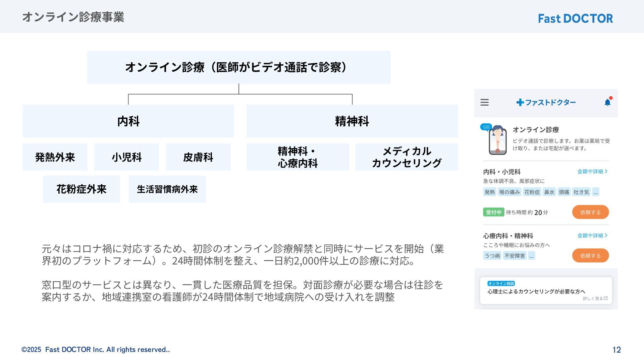Select the 発熱 symptom tag

click(x=489, y=192)
